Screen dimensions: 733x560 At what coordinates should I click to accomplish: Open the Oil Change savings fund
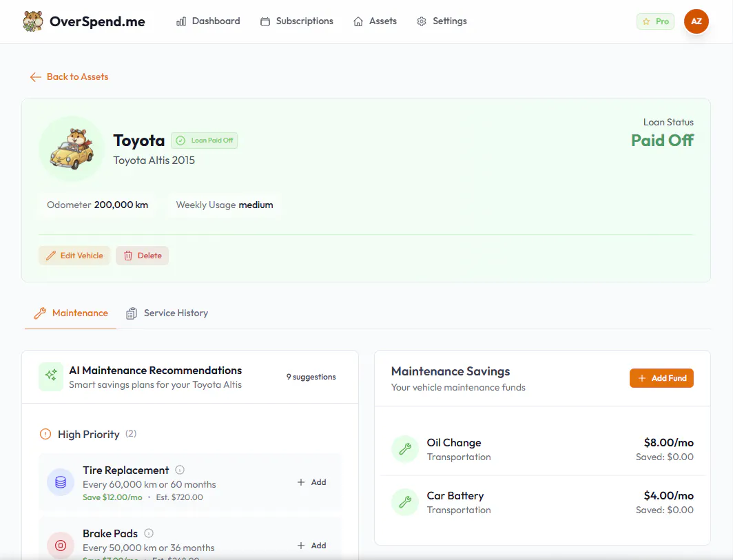[x=542, y=449]
